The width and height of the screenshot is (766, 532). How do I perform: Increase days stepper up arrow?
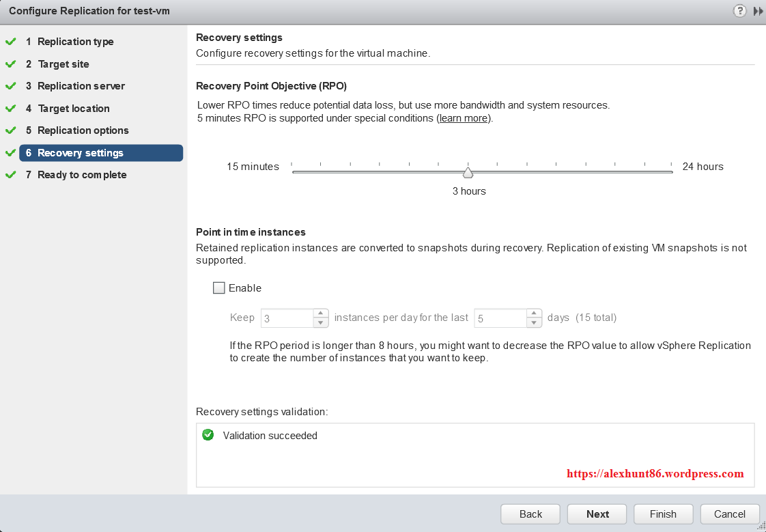pos(535,314)
